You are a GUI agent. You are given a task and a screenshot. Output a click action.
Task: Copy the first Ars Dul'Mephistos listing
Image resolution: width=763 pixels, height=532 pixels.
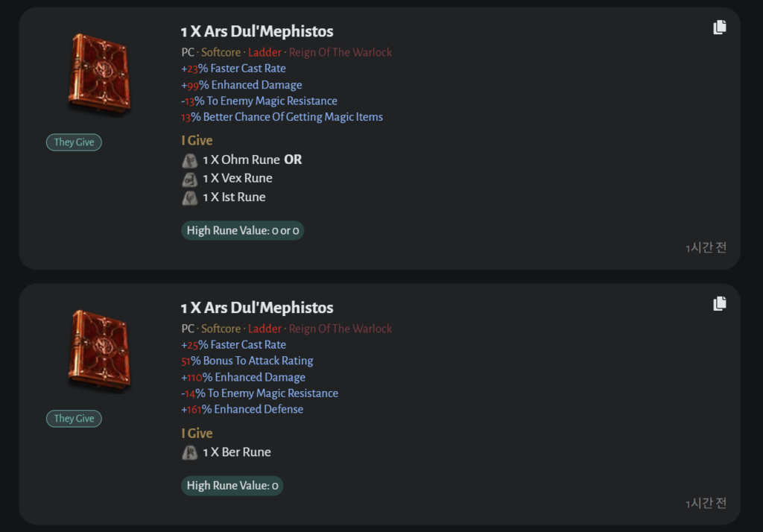719,28
